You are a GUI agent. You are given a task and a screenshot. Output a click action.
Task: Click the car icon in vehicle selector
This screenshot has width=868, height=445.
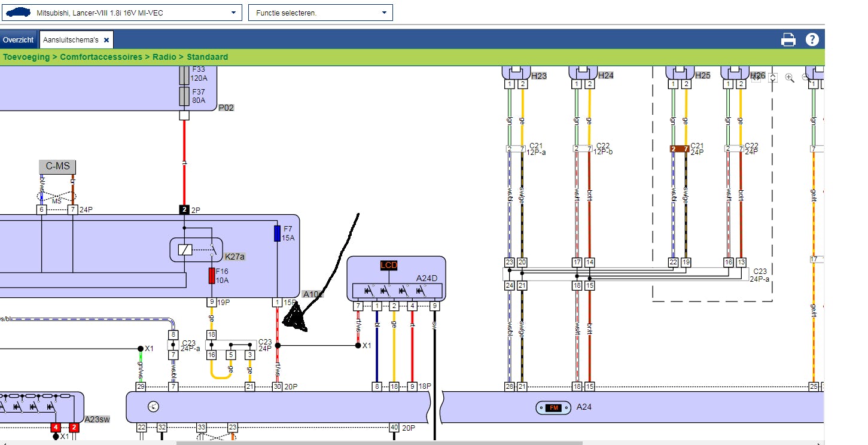point(18,13)
